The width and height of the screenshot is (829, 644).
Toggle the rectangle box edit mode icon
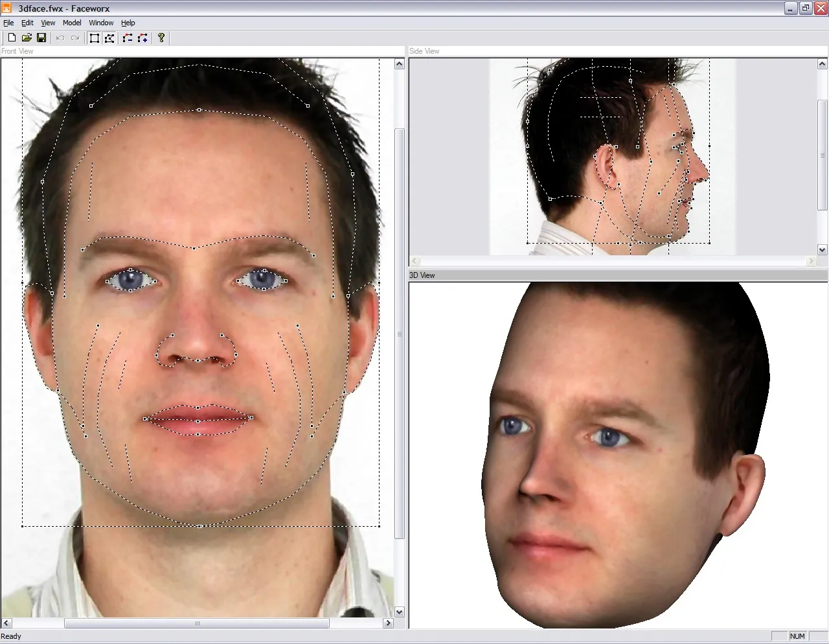(95, 38)
